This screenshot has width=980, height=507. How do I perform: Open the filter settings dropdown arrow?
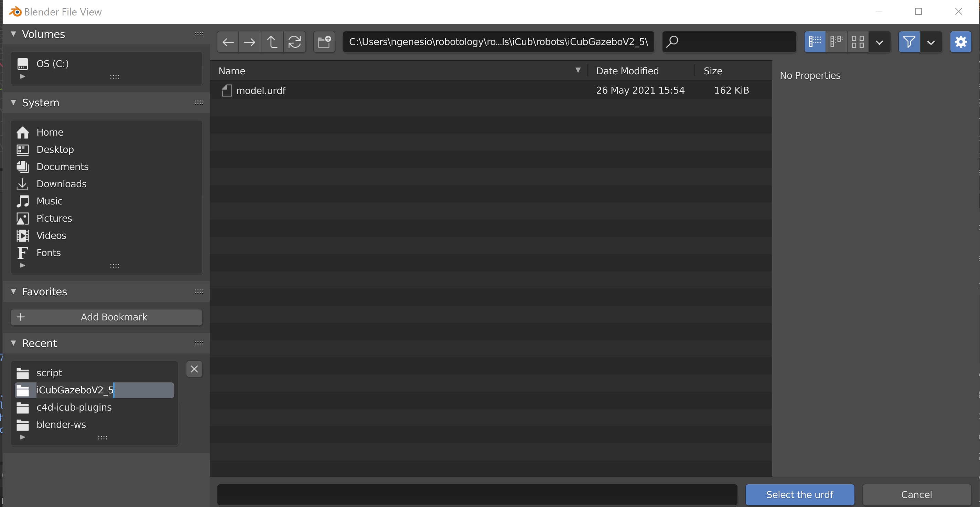930,42
